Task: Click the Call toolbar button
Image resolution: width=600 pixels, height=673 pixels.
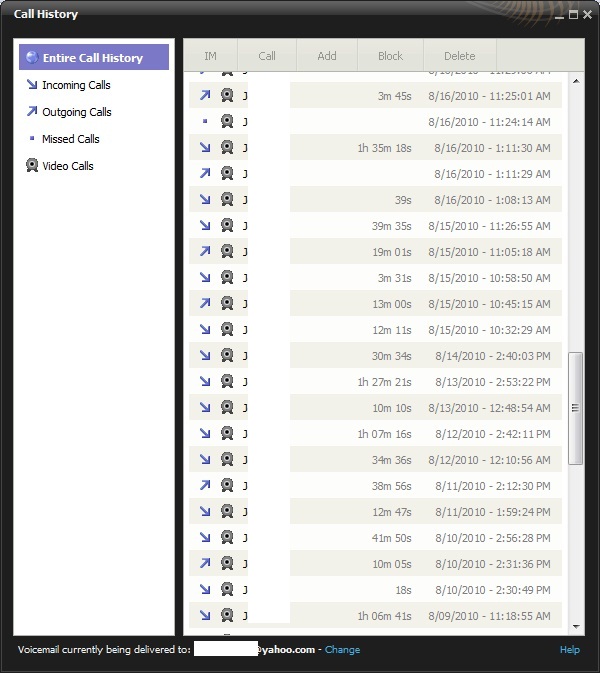Action: [267, 56]
